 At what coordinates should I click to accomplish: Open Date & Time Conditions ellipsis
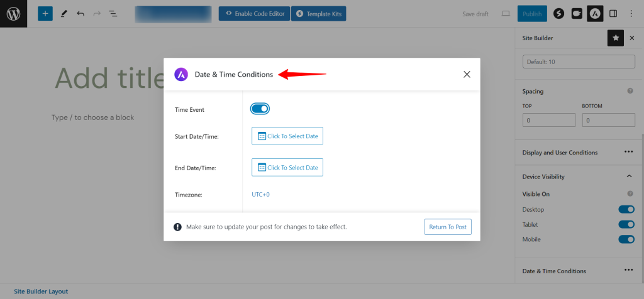coord(629,270)
